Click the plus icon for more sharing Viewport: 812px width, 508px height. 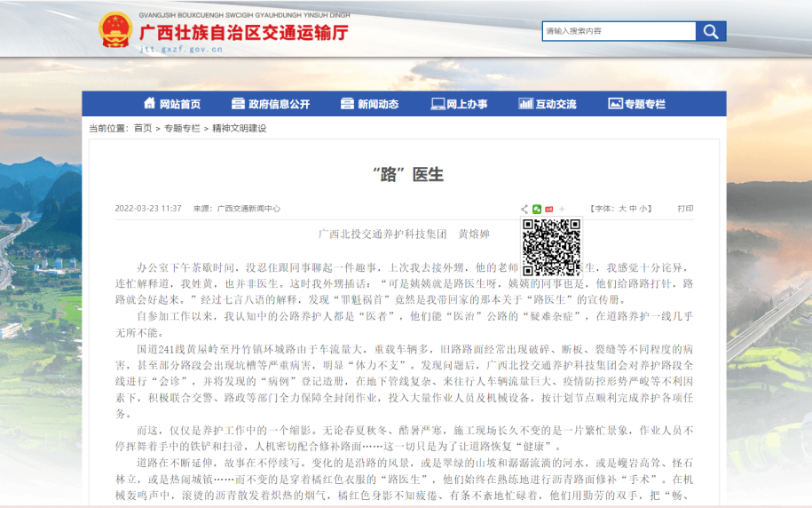pyautogui.click(x=561, y=209)
